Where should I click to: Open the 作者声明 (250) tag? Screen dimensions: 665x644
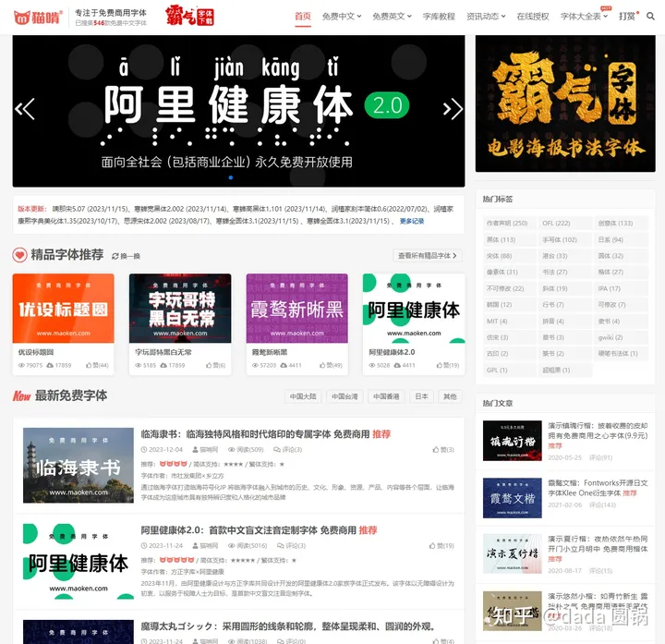(x=509, y=224)
